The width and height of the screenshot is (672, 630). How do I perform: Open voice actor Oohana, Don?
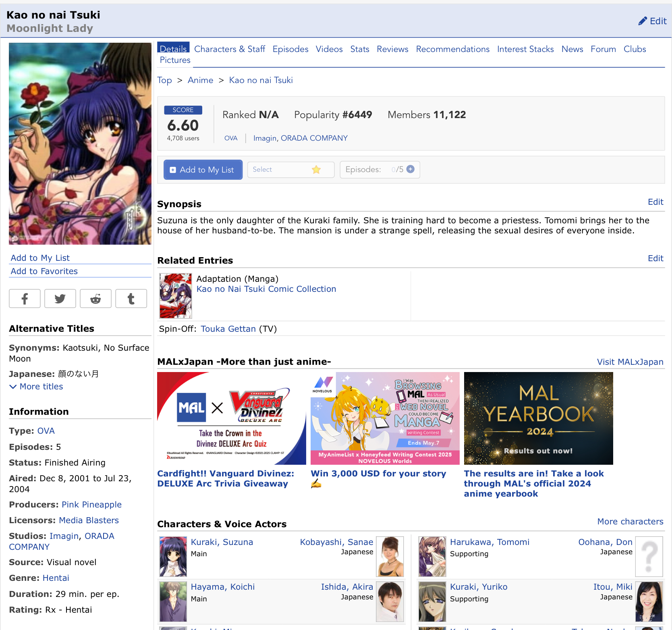tap(605, 542)
